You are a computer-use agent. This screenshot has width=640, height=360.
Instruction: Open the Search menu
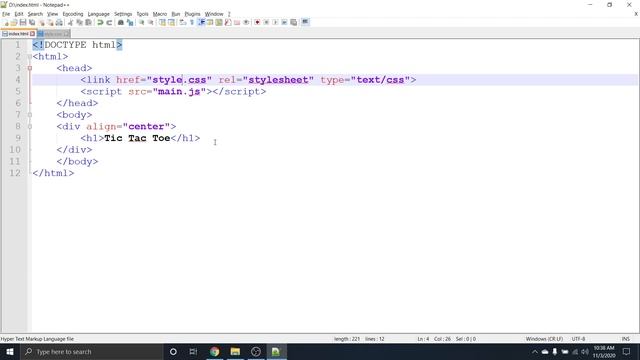coord(35,14)
